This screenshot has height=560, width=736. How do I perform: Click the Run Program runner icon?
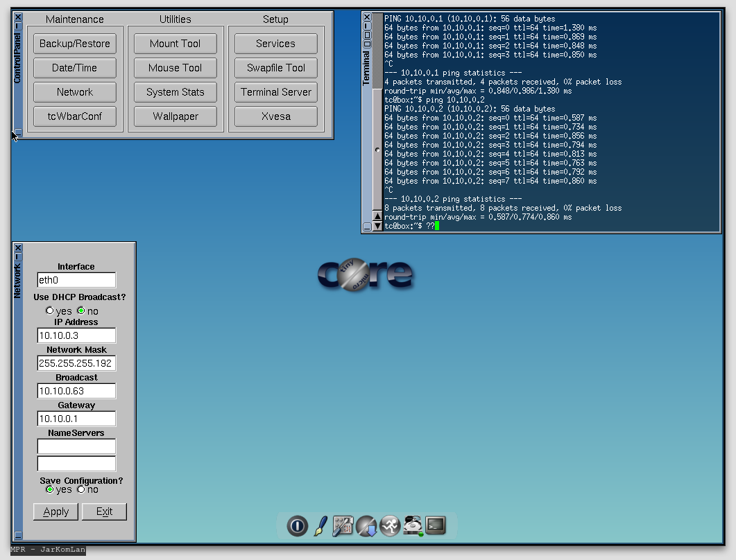click(390, 526)
